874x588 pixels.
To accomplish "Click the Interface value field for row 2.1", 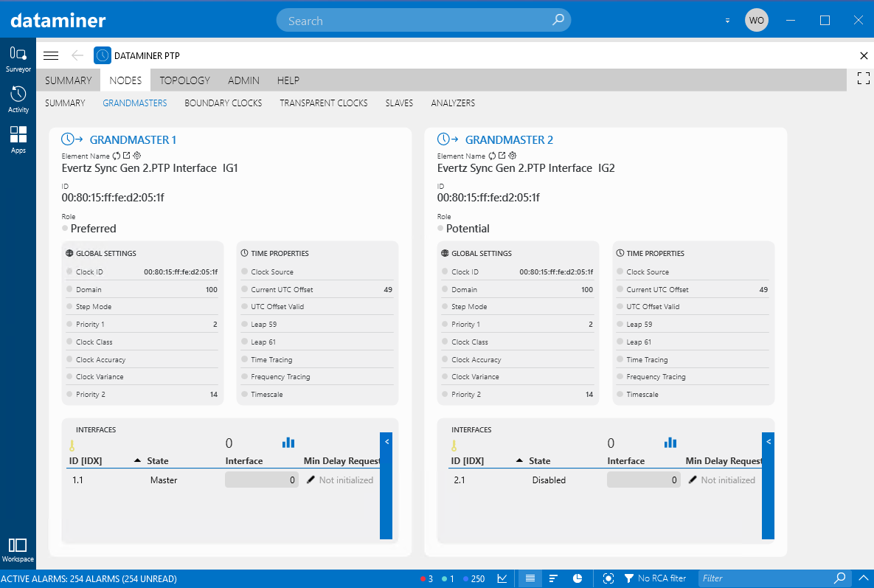I will click(x=643, y=480).
